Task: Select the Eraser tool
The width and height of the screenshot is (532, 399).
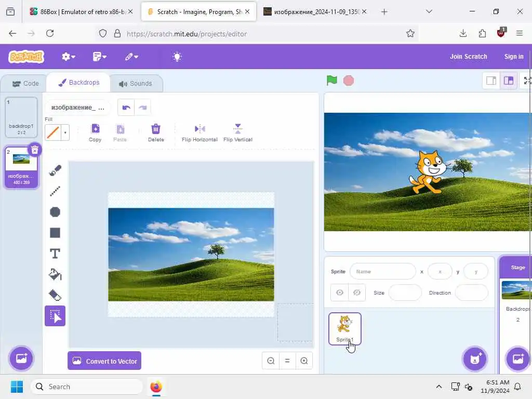Action: coord(55,295)
